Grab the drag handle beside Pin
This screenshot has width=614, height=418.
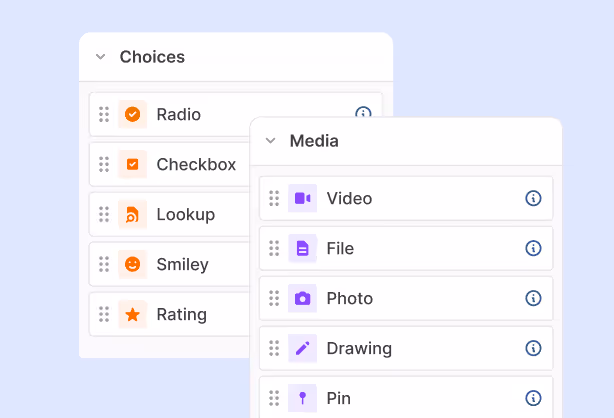coord(274,398)
